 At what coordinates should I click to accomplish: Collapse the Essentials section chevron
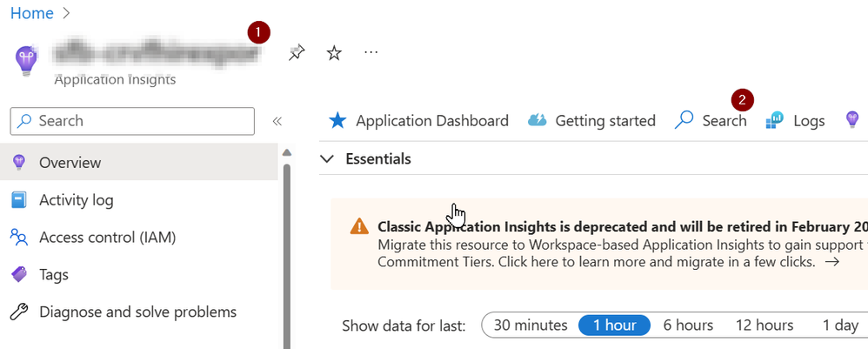pos(327,159)
